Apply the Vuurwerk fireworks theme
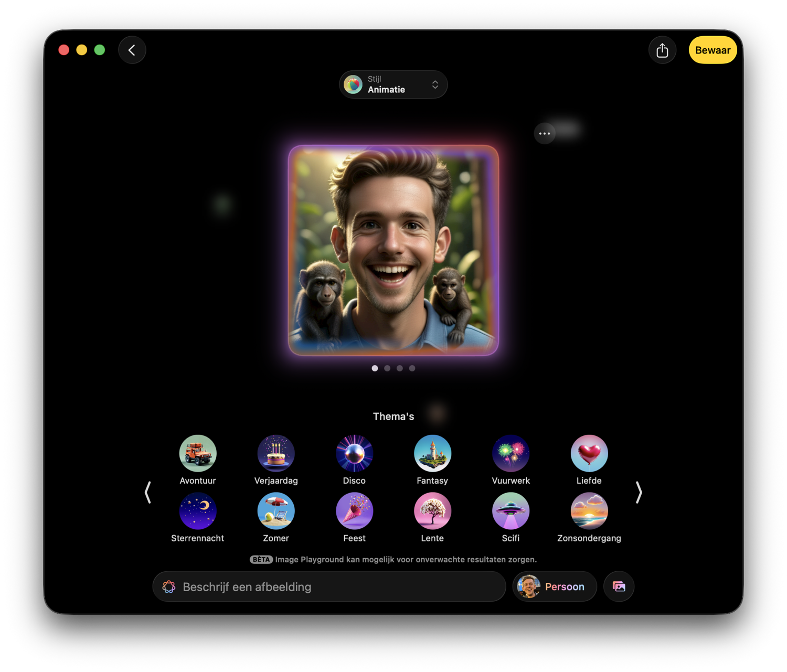Screen dimensions: 787x672 tap(511, 453)
